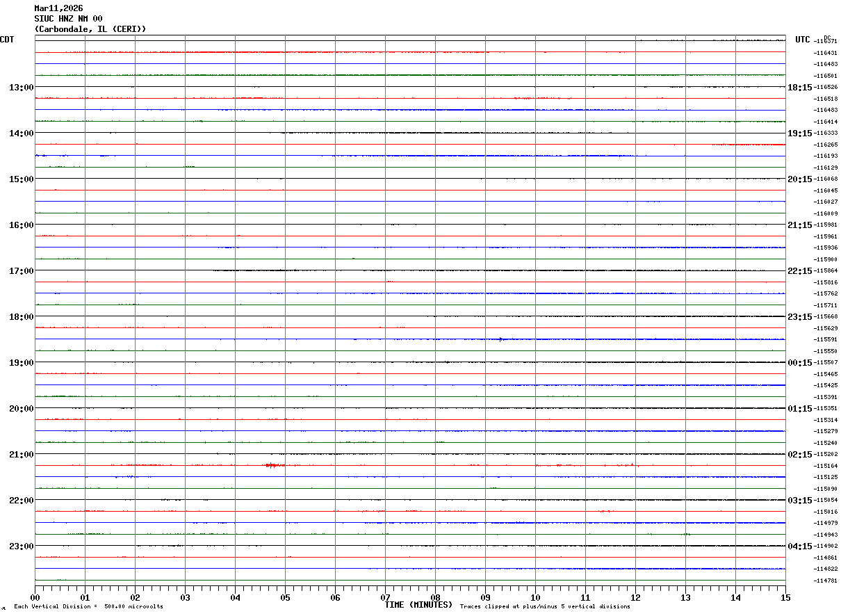Select the 22:00 CDT time label

coord(21,500)
